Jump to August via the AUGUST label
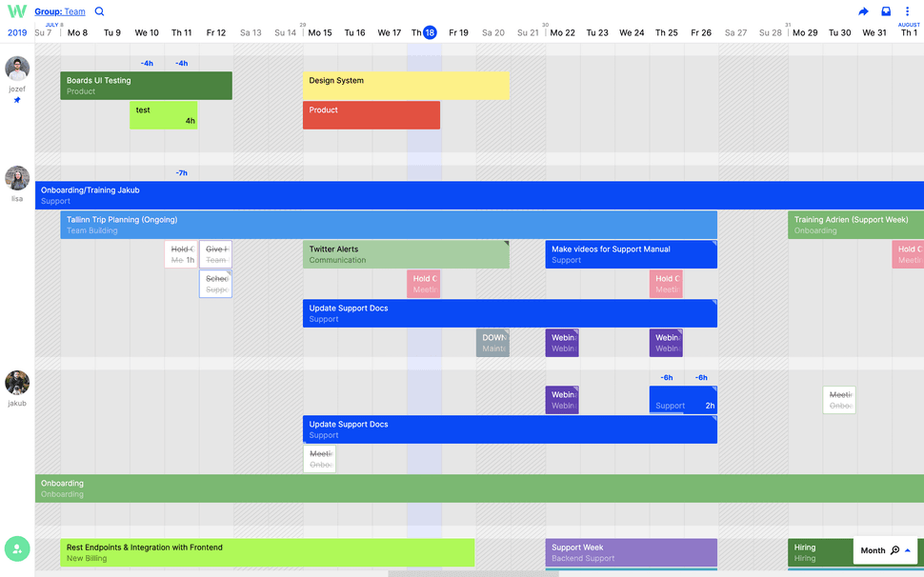 (909, 26)
